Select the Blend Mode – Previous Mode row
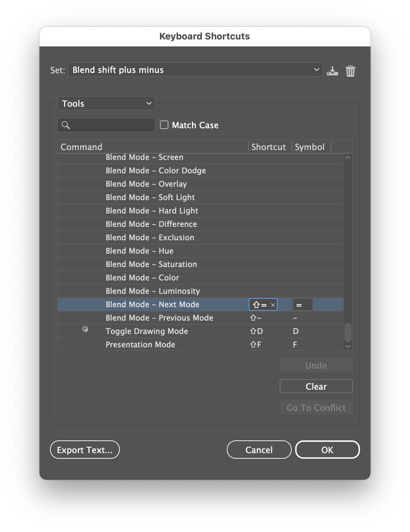The width and height of the screenshot is (410, 532). coord(159,317)
